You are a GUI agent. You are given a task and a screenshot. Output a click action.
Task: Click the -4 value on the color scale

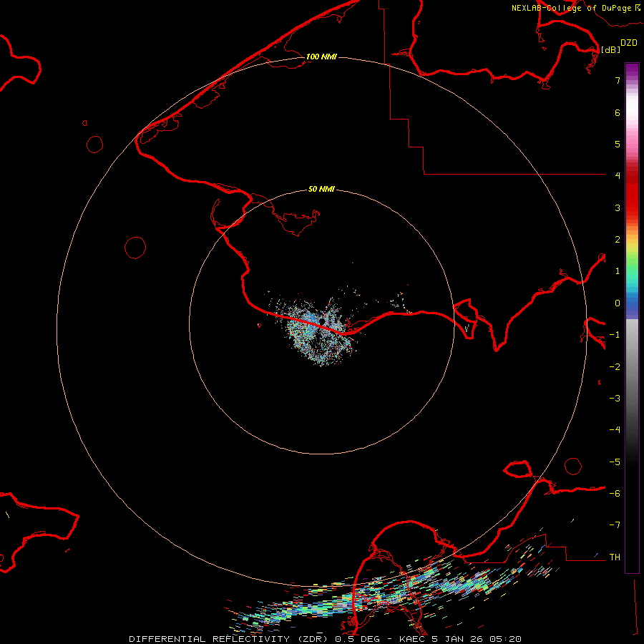tap(615, 430)
